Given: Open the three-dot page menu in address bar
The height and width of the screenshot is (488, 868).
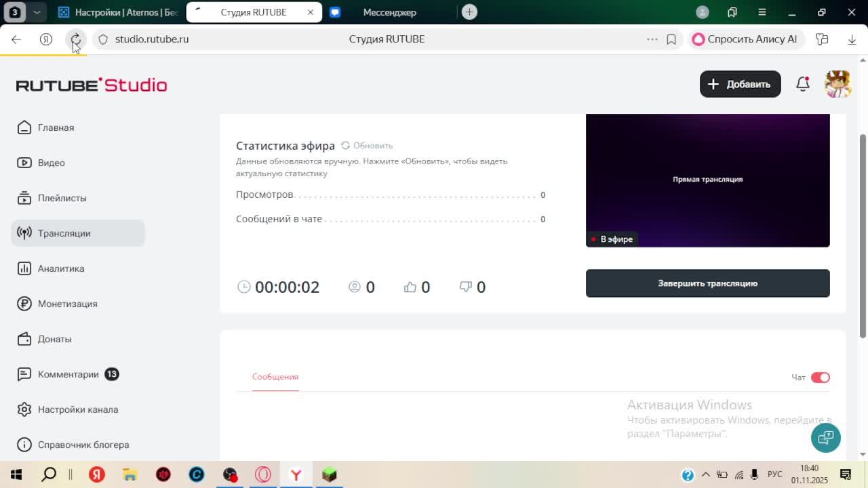Looking at the screenshot, I should coord(652,39).
